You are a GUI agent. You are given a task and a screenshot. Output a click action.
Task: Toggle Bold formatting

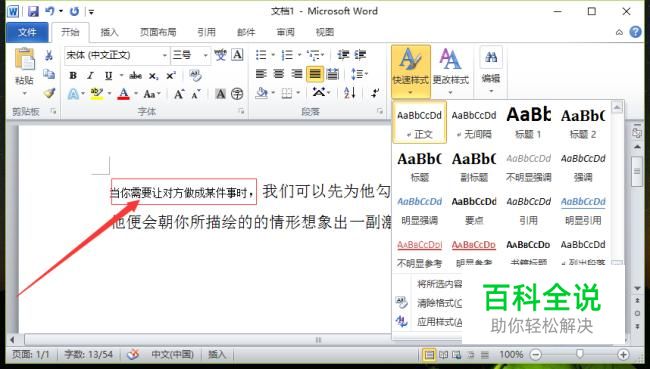pos(73,75)
